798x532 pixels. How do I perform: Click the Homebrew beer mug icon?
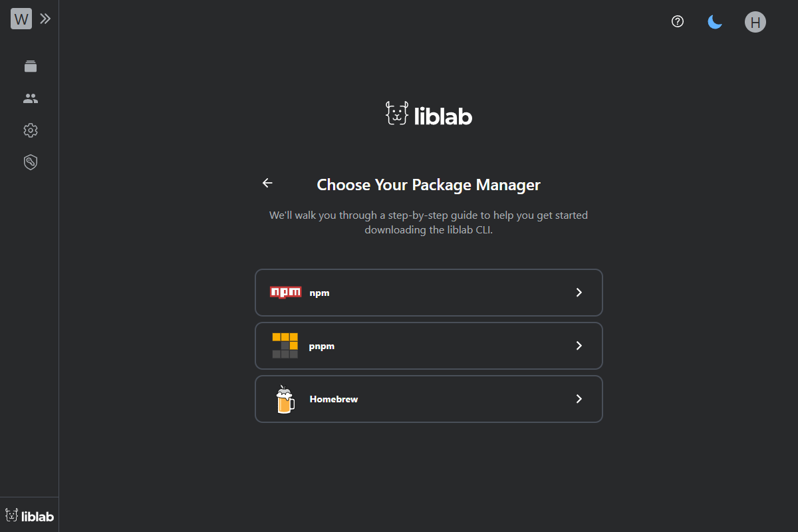tap(285, 398)
